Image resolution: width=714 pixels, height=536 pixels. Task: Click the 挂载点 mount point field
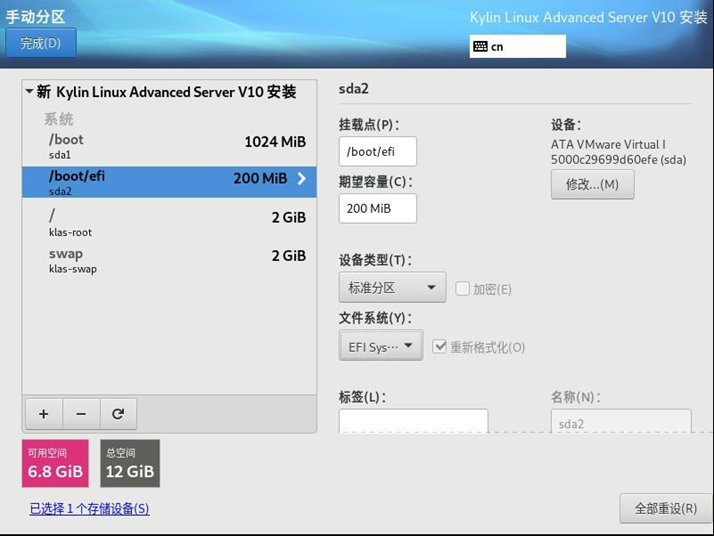point(377,151)
